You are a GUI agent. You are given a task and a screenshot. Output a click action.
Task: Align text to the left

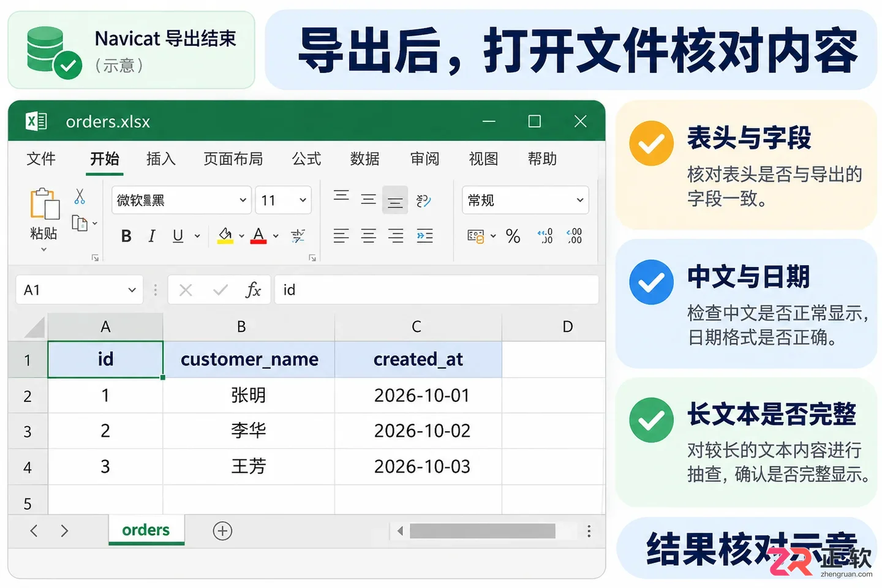point(341,236)
